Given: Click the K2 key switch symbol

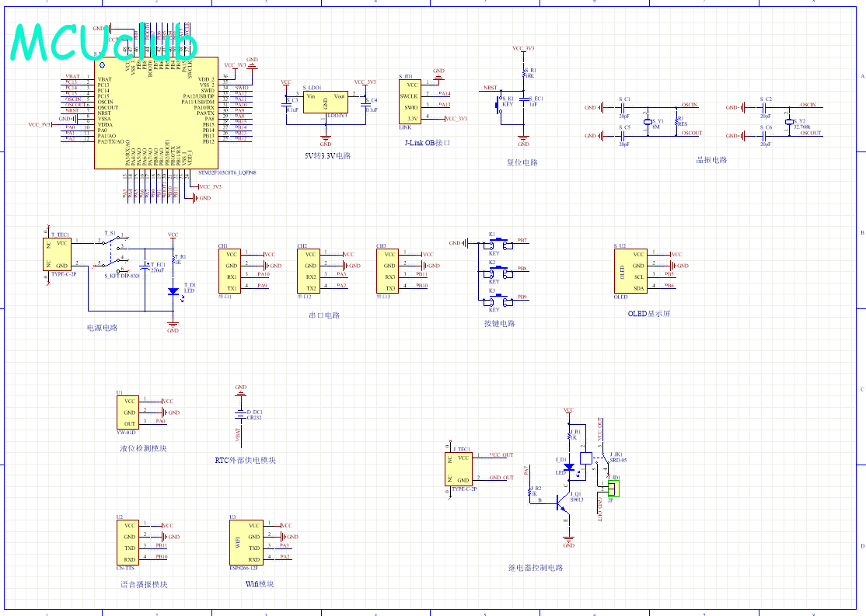Looking at the screenshot, I should click(x=498, y=272).
